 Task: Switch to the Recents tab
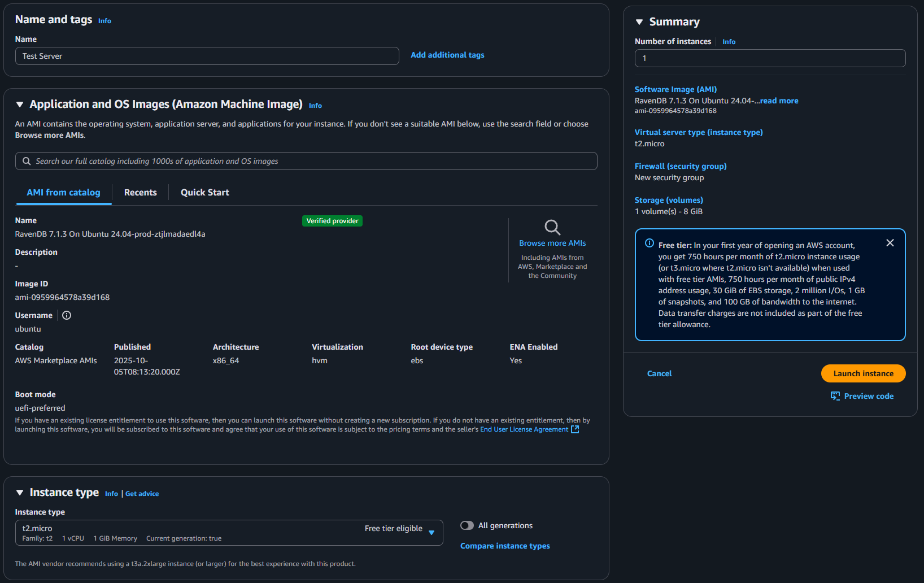141,193
